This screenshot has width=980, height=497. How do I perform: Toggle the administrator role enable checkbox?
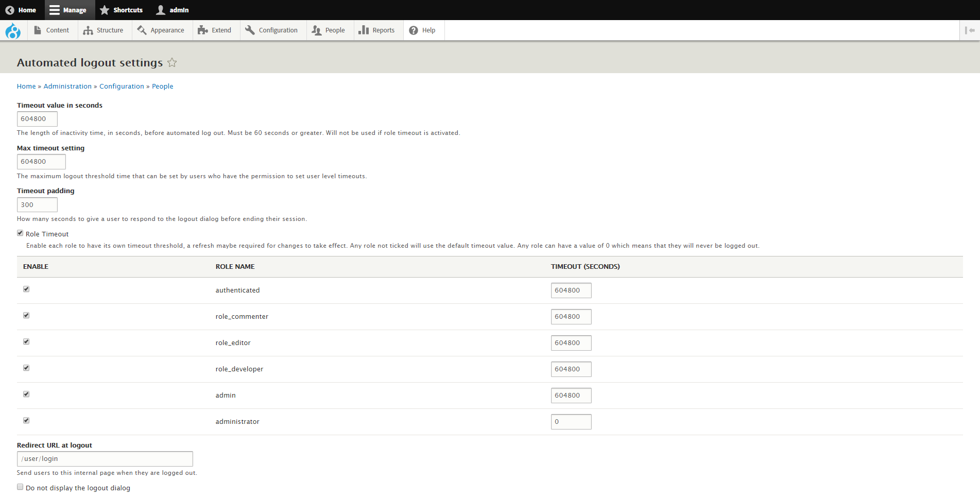26,421
